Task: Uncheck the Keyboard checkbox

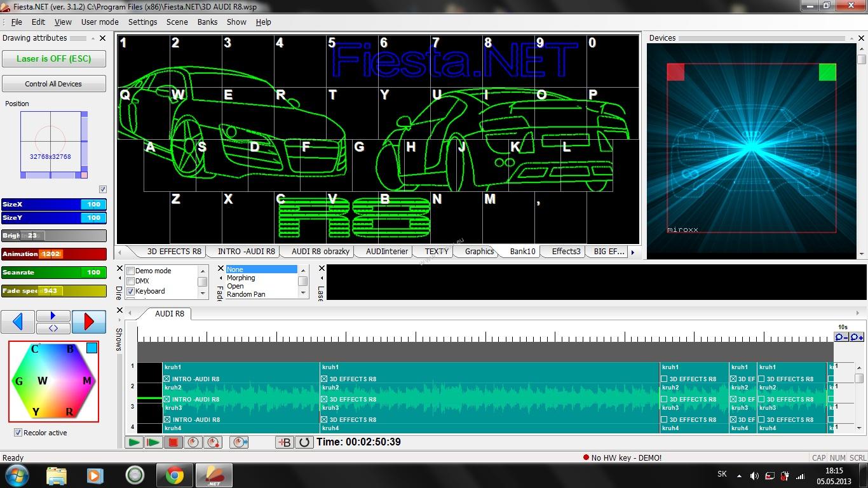Action: pyautogui.click(x=131, y=291)
